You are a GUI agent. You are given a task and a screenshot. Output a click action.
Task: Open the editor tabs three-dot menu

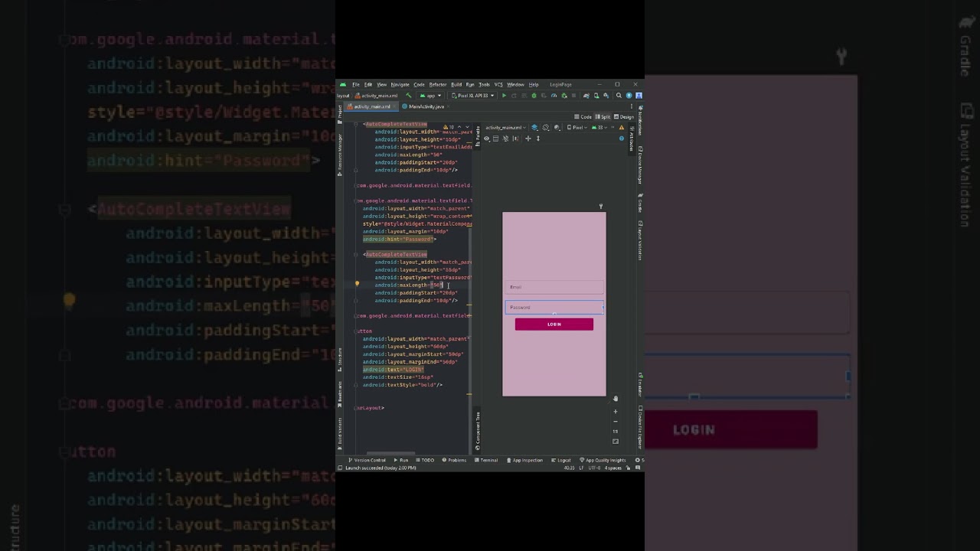click(632, 106)
